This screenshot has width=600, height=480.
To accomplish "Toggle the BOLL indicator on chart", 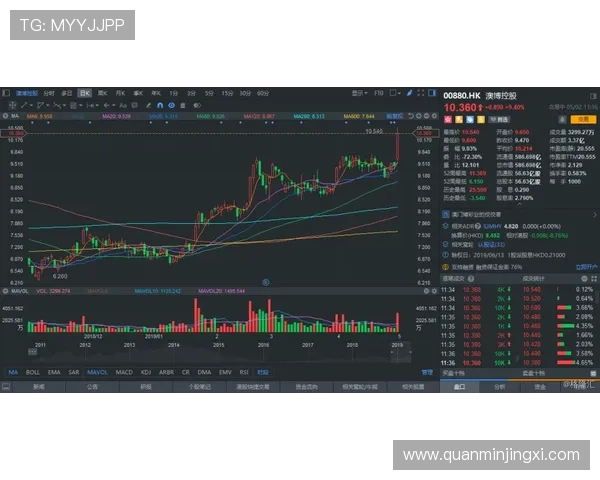I will point(32,372).
